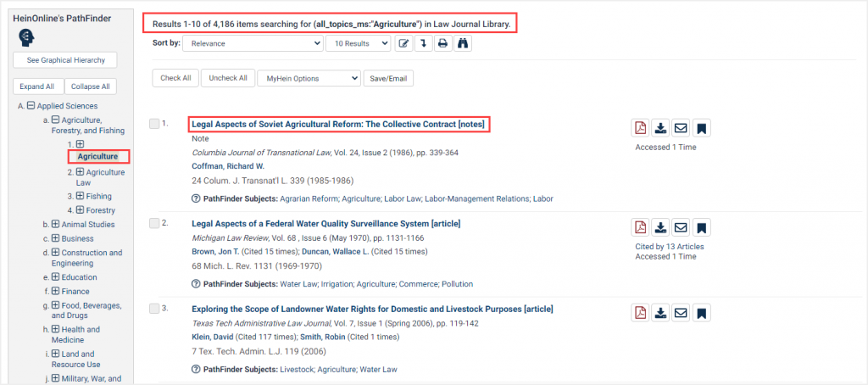Expand the Education node
This screenshot has width=868, height=385.
click(55, 277)
